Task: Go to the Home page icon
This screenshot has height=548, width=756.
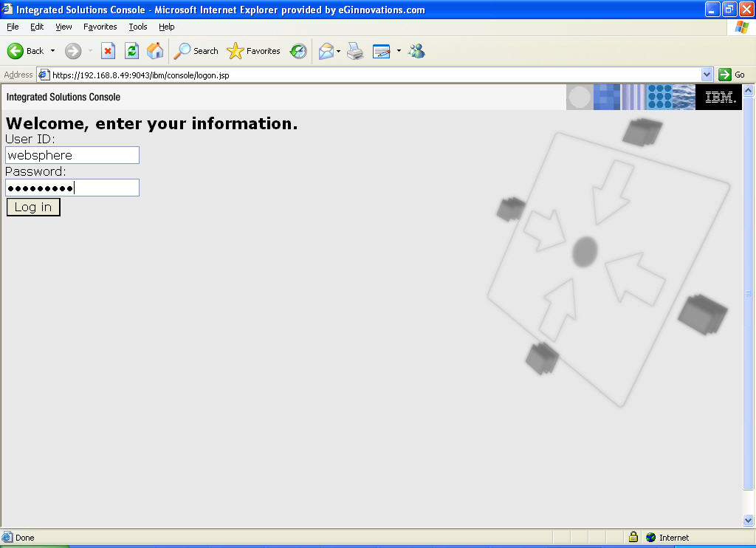Action: pyautogui.click(x=155, y=51)
